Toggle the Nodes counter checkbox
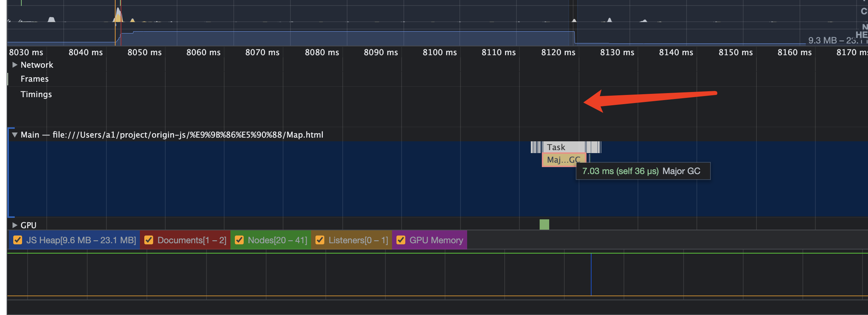868x315 pixels. pyautogui.click(x=239, y=240)
